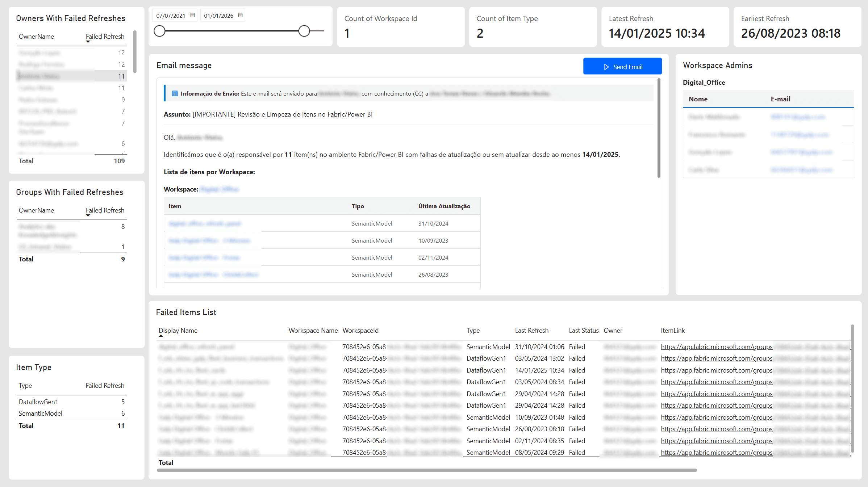
Task: Click the Failed Items List vertical scrollbar
Action: point(852,389)
